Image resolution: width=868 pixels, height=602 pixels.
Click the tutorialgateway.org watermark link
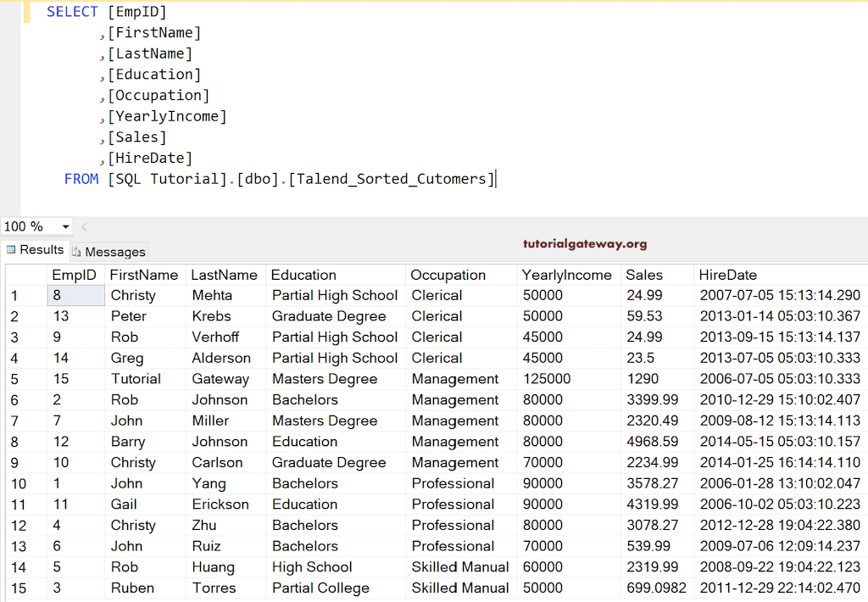point(584,244)
